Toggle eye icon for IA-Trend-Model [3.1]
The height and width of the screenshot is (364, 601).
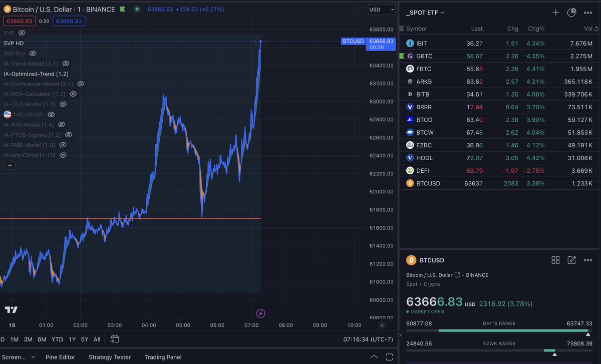(x=66, y=64)
